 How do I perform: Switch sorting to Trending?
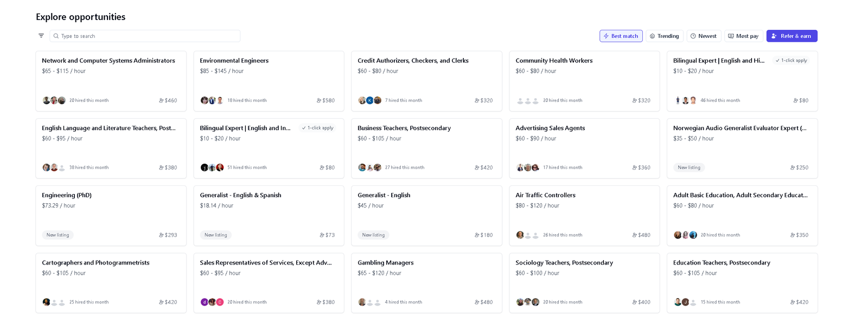point(664,36)
